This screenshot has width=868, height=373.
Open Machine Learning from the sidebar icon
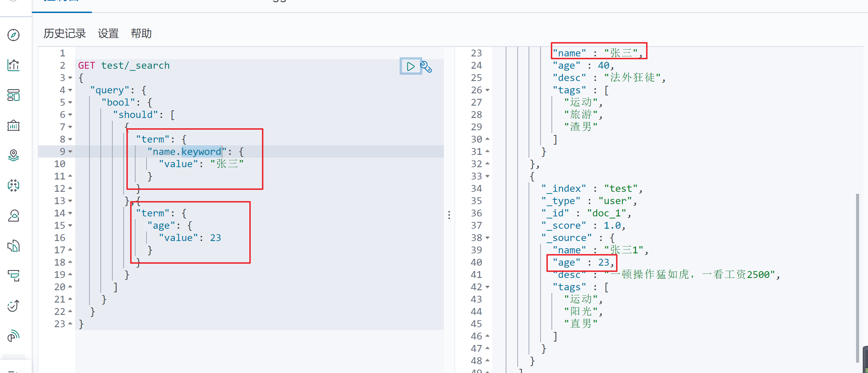pyautogui.click(x=14, y=185)
